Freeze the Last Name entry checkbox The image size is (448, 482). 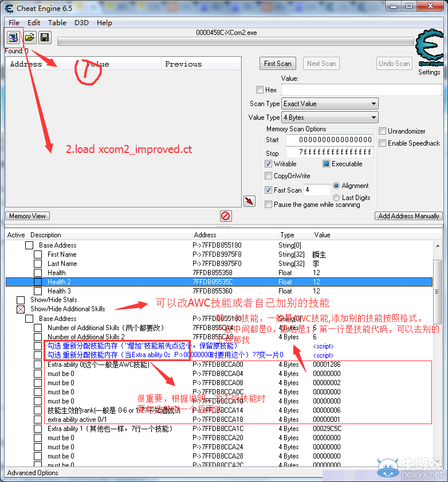tap(38, 264)
